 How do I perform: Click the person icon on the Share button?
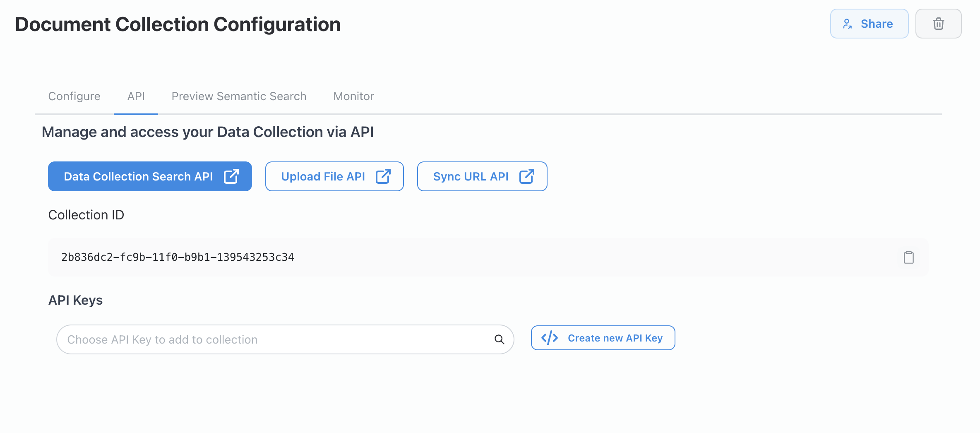(848, 24)
